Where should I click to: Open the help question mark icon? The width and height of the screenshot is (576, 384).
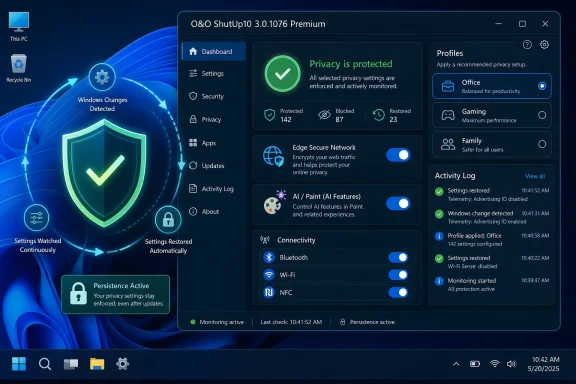click(527, 45)
